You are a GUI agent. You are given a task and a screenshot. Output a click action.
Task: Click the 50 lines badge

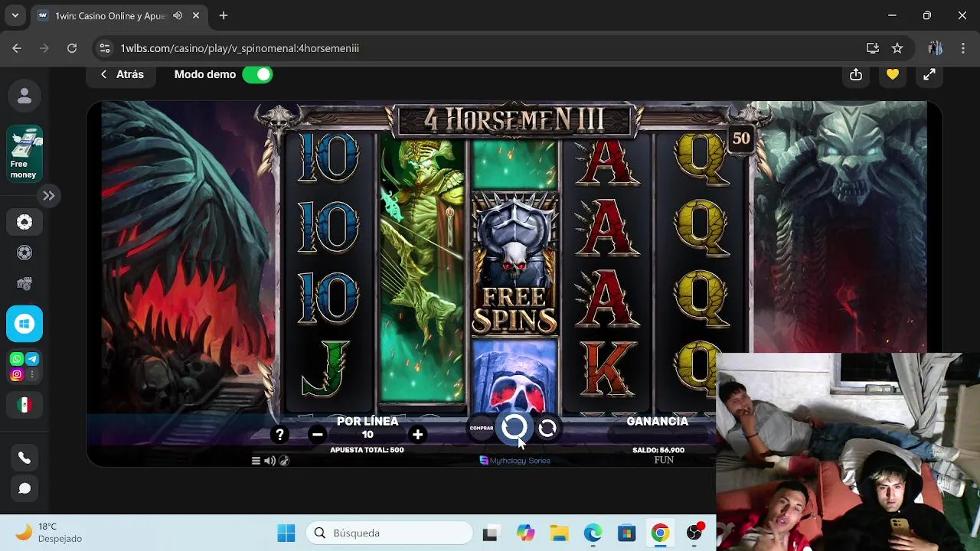[x=741, y=139]
